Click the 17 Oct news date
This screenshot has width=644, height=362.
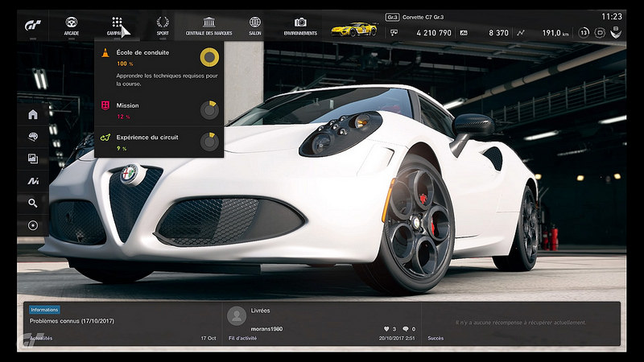pos(208,338)
